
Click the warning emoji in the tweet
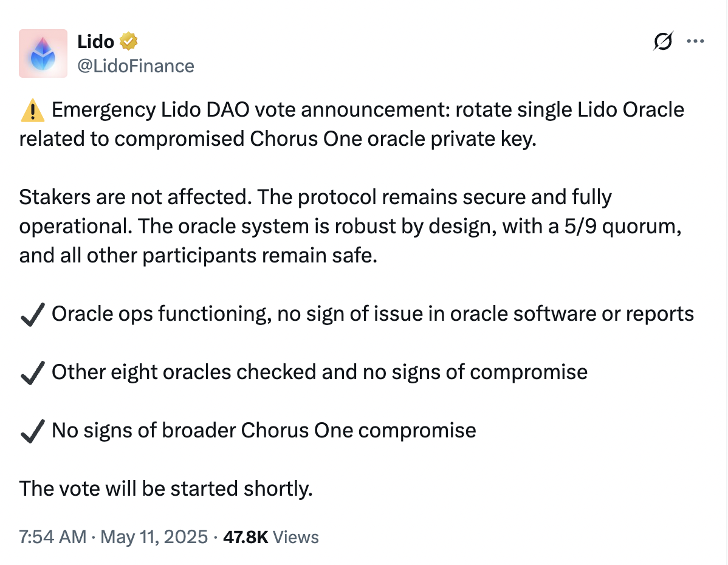click(33, 109)
